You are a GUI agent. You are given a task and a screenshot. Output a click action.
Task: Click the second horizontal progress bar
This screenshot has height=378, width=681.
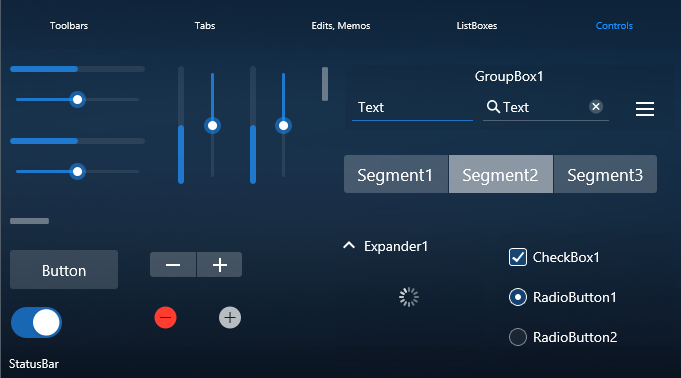tap(77, 141)
